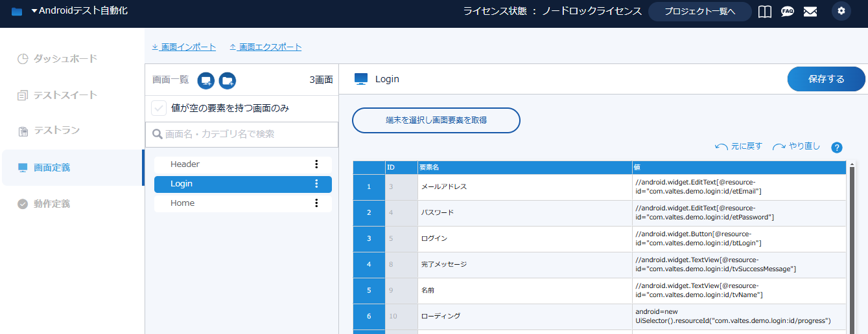Toggle 値が空の要素を持つ画面のみ checkbox
868x334 pixels.
tap(159, 108)
